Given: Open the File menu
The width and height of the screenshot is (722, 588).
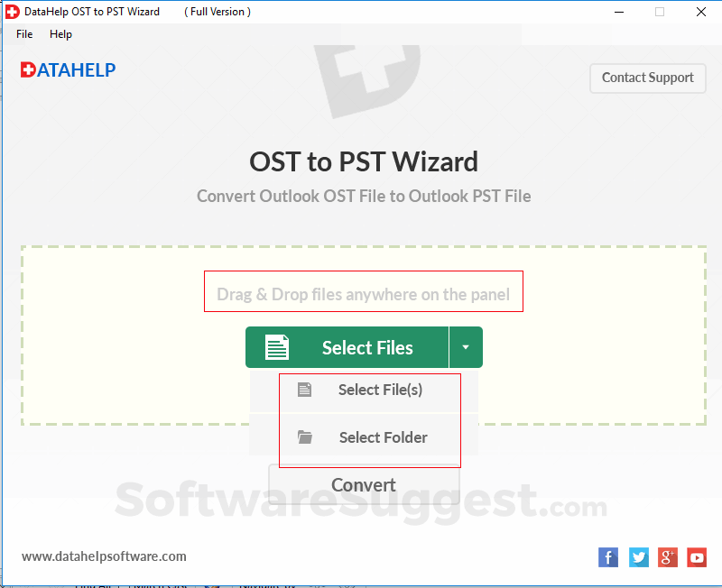Looking at the screenshot, I should pos(24,34).
